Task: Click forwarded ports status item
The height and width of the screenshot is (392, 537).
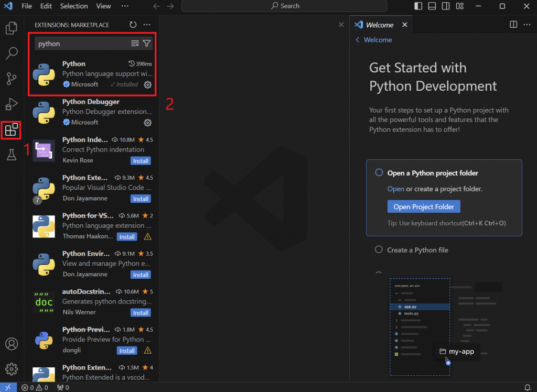Action: [x=63, y=388]
